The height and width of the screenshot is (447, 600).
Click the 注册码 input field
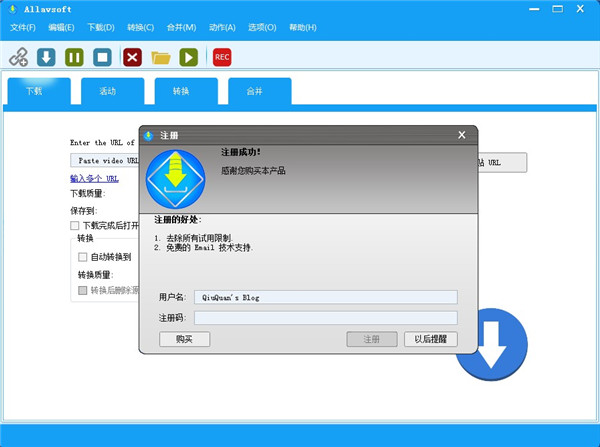coord(326,318)
